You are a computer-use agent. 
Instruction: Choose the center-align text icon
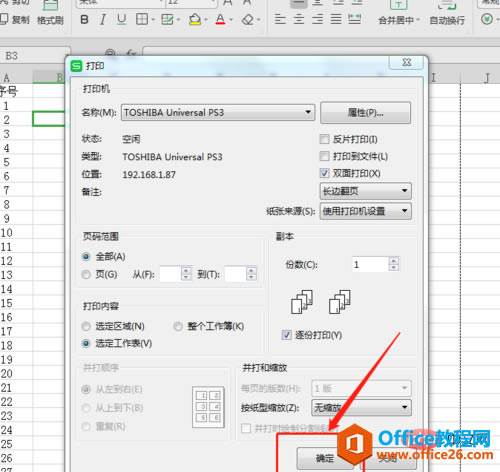pyautogui.click(x=299, y=19)
